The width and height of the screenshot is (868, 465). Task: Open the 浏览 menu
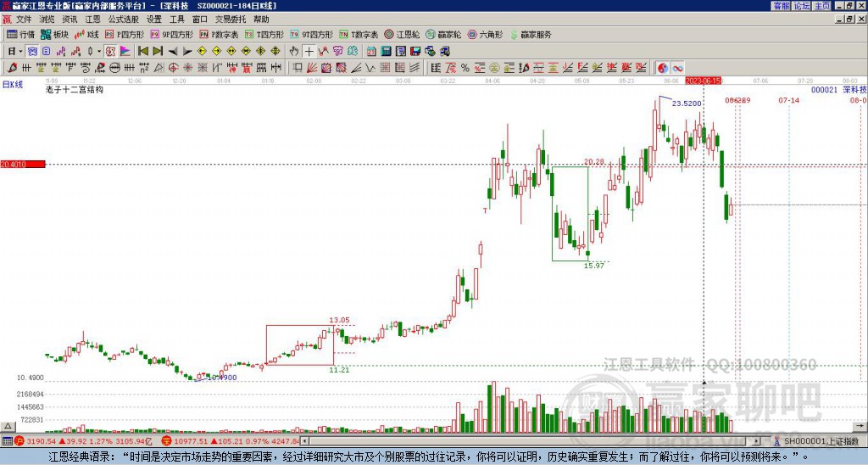47,20
